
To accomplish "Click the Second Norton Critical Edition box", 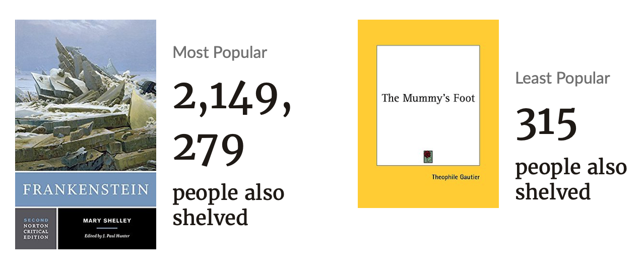I will [35, 228].
